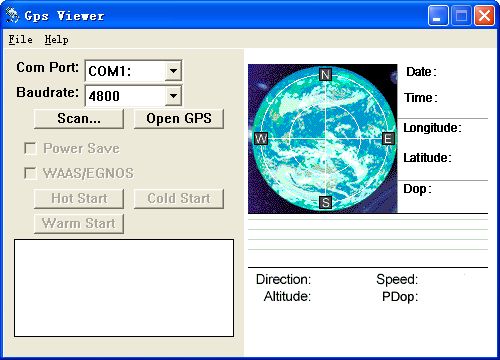The width and height of the screenshot is (500, 360).
Task: Click the Time: label
Action: click(x=421, y=98)
